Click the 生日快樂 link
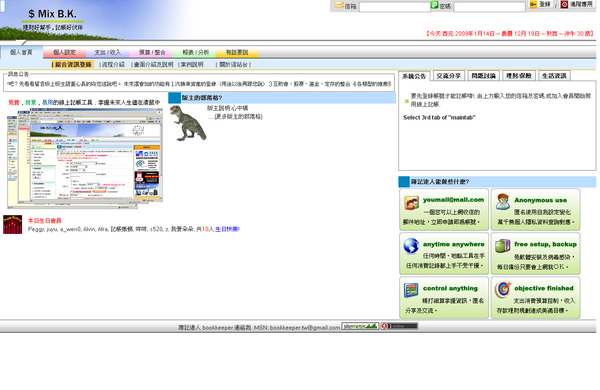Viewport: 600px width, 390px height. click(x=227, y=229)
